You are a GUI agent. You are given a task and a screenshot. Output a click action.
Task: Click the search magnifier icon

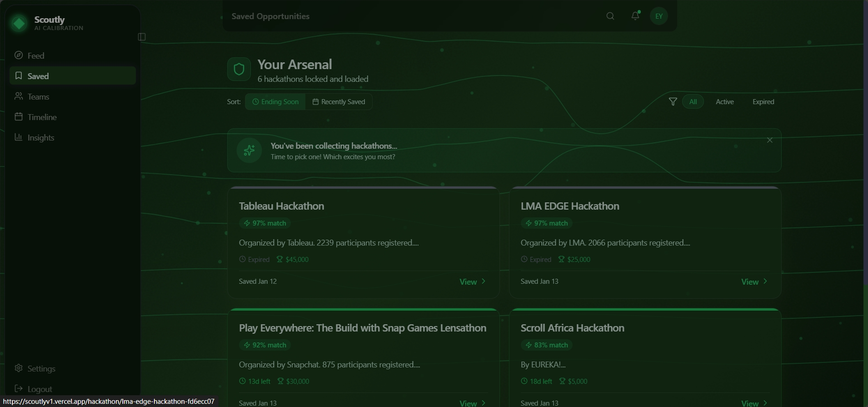610,16
